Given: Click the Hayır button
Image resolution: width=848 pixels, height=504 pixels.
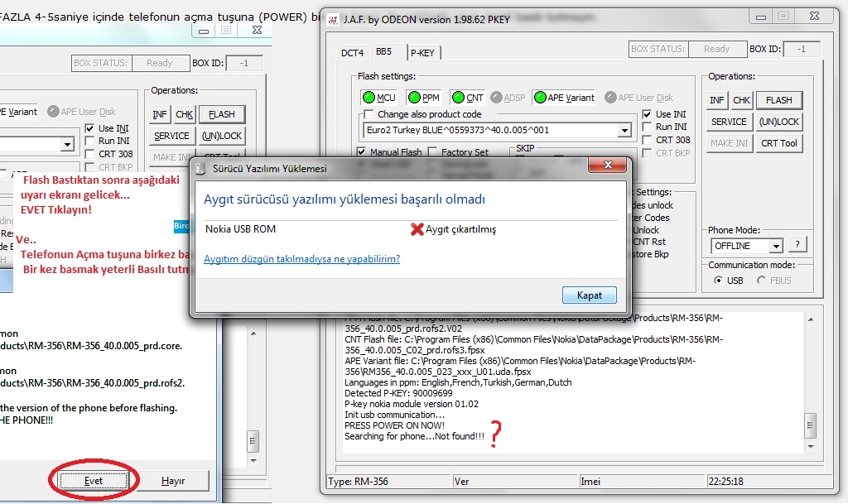Looking at the screenshot, I should (173, 480).
